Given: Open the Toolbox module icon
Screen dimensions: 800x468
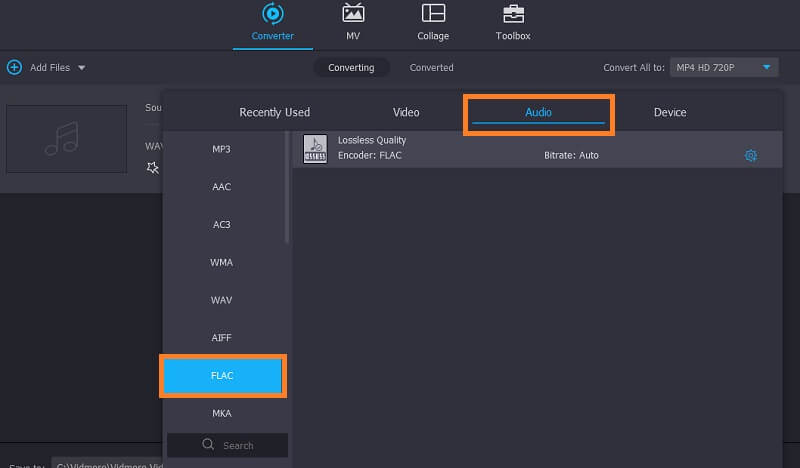Looking at the screenshot, I should 513,14.
